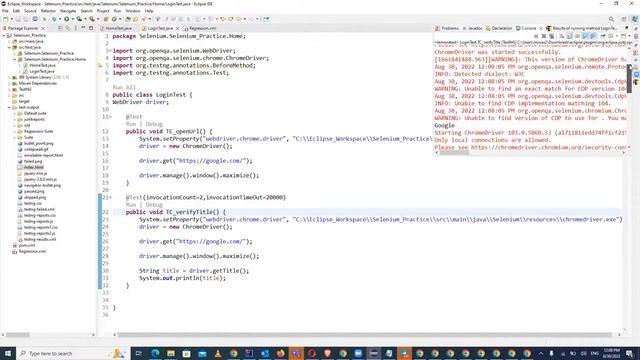Switch to the Declaration tab
The width and height of the screenshot is (640, 360).
[x=499, y=28]
